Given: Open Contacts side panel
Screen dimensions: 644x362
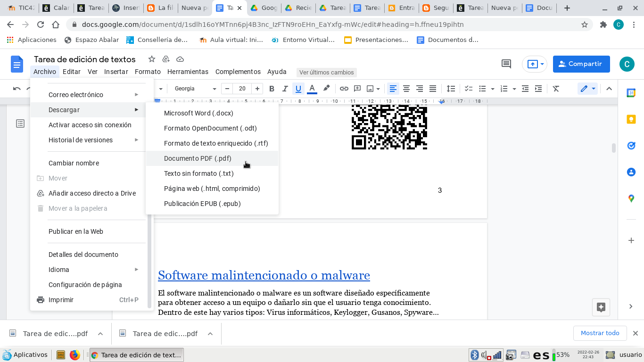Looking at the screenshot, I should pos(631,172).
